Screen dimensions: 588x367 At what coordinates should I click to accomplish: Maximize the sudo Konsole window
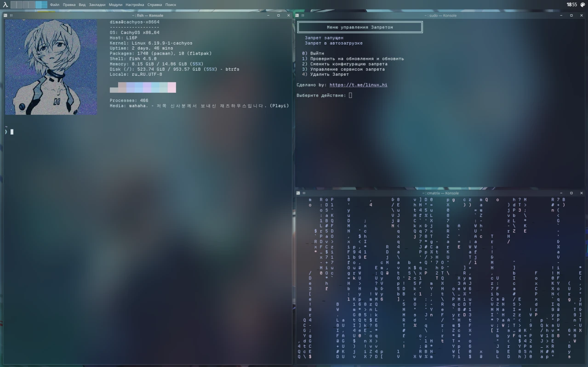click(x=571, y=15)
